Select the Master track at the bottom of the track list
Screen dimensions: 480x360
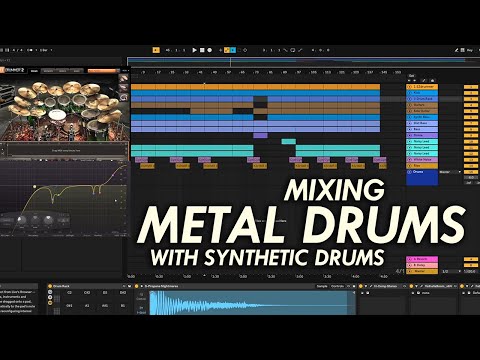click(x=422, y=271)
